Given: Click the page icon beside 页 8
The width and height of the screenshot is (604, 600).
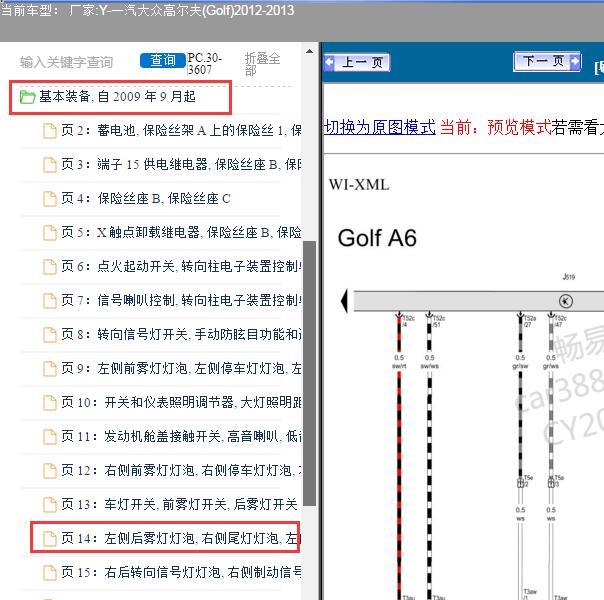Looking at the screenshot, I should point(50,334).
